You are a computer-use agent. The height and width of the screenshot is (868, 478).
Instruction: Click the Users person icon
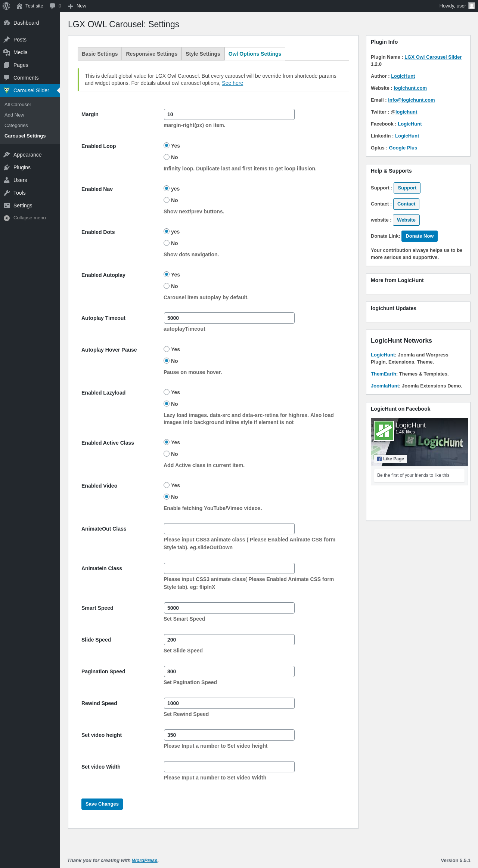click(7, 180)
